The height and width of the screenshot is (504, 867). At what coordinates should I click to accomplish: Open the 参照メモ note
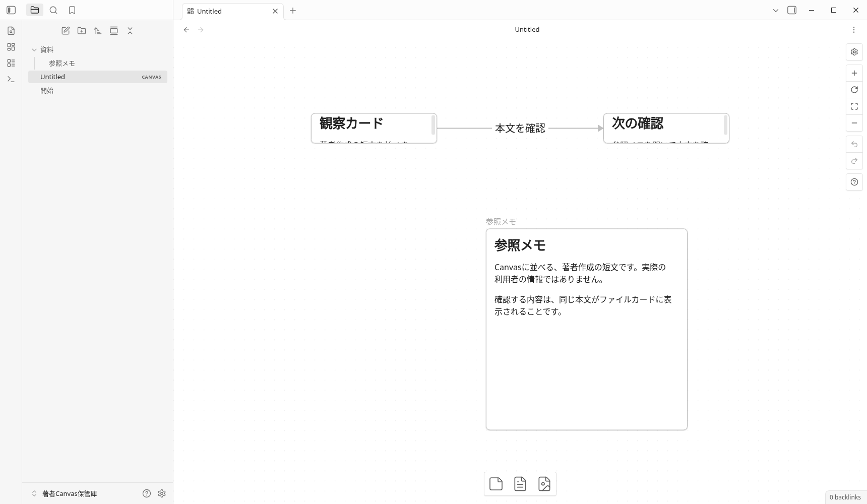pos(98,63)
